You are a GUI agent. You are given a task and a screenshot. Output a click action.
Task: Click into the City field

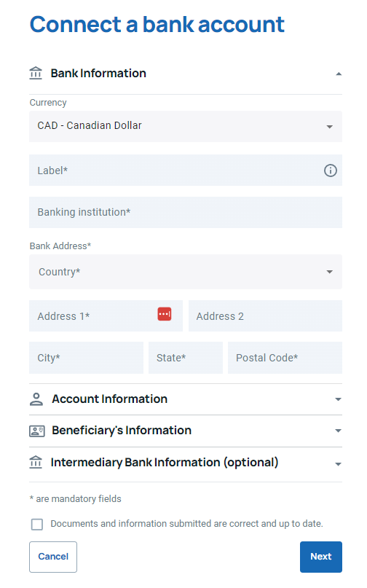(x=86, y=358)
